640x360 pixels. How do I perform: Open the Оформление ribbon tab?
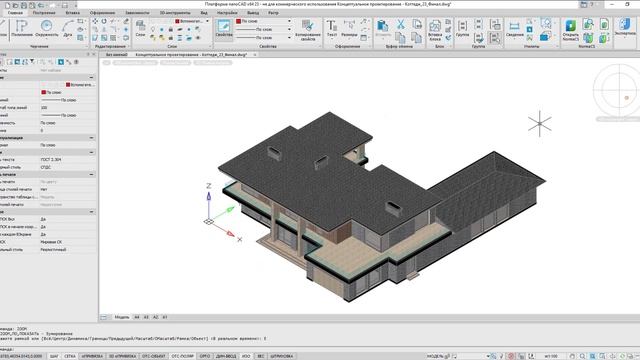pos(102,13)
